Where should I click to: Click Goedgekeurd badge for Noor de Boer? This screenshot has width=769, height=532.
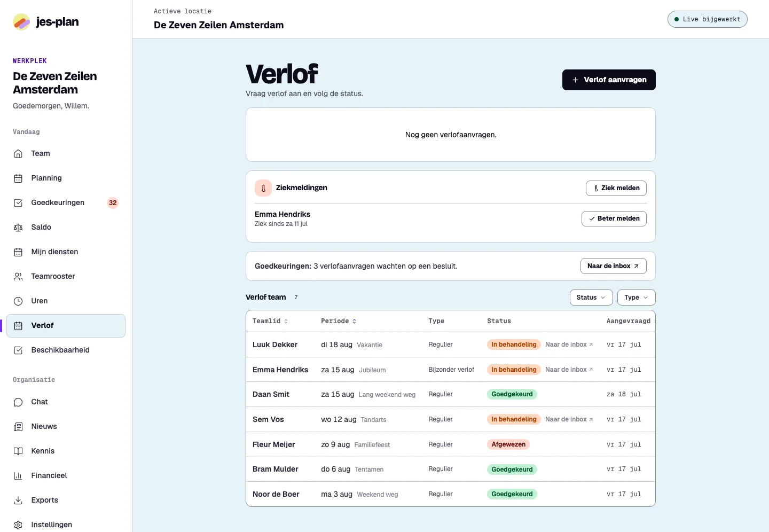[512, 494]
